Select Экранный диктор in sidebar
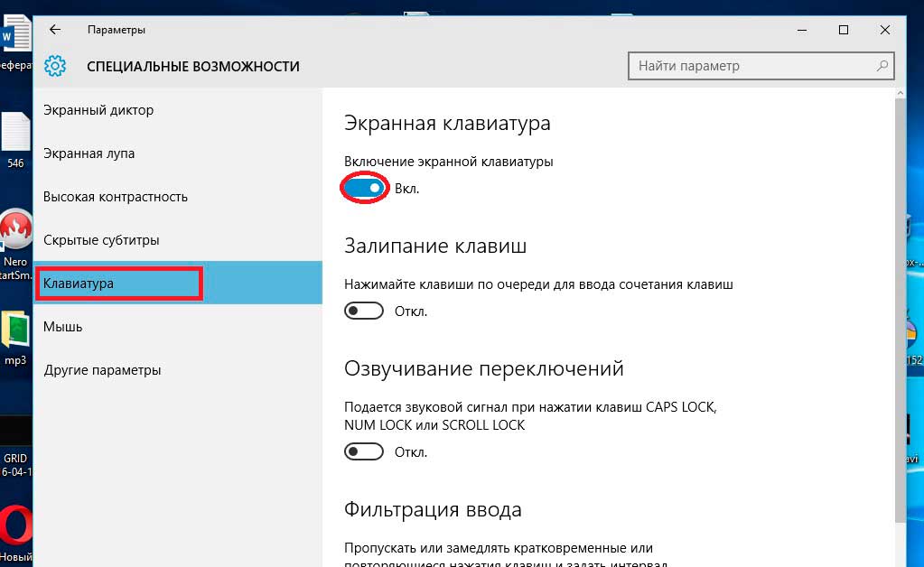The width and height of the screenshot is (924, 567). pyautogui.click(x=98, y=110)
